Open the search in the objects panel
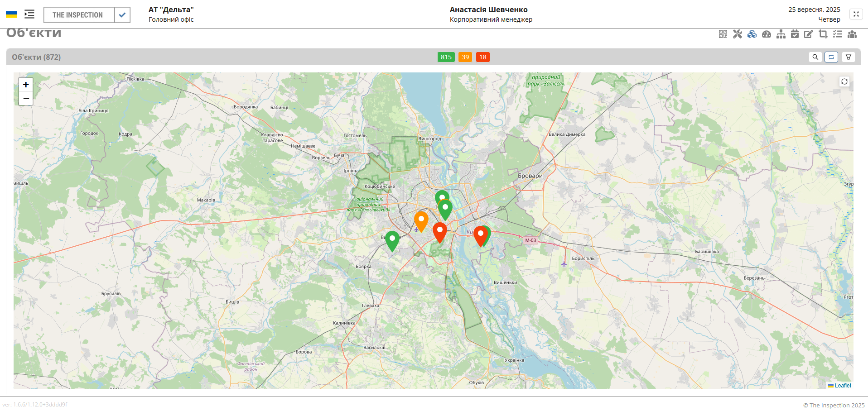The image size is (868, 411). 815,57
